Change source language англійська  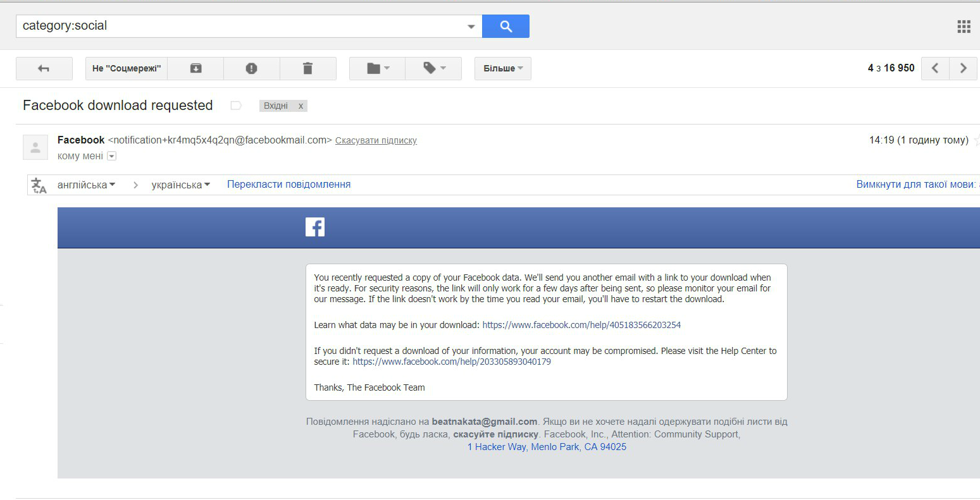click(86, 185)
